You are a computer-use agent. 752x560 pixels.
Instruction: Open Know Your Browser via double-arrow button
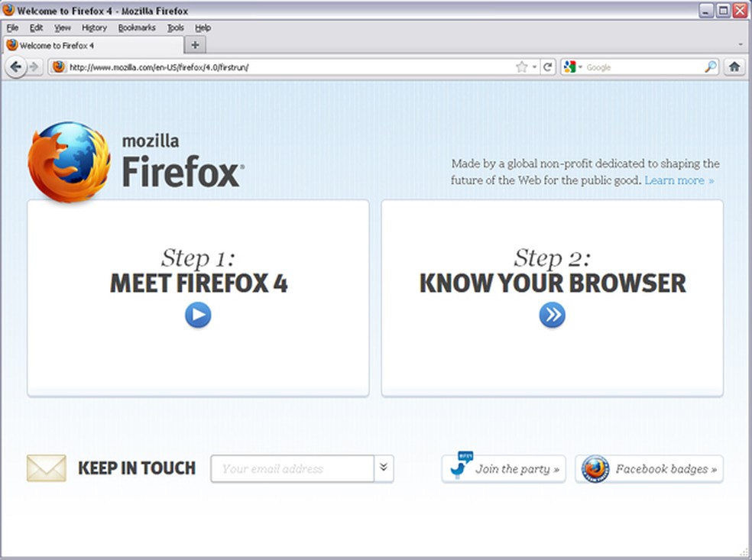pyautogui.click(x=552, y=314)
